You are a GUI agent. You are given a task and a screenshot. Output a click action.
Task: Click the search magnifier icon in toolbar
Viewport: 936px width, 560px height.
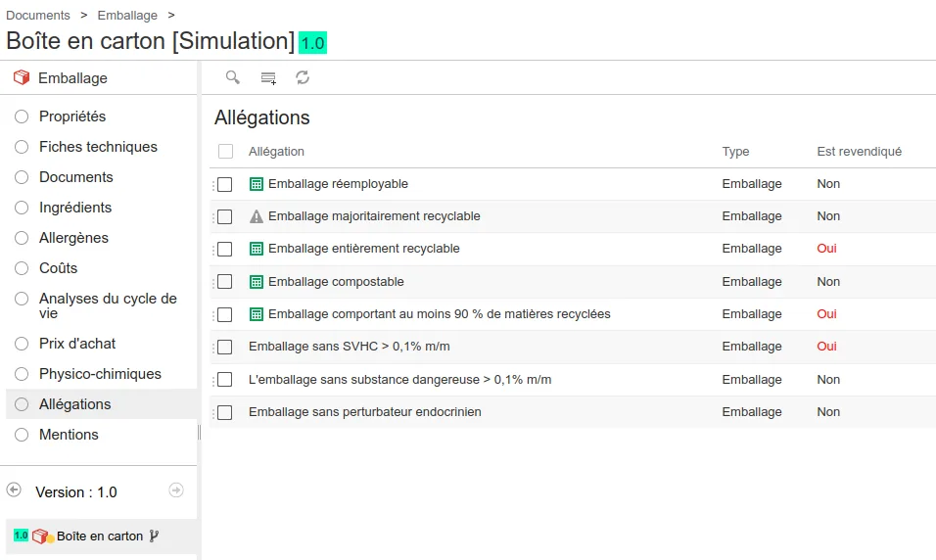click(233, 77)
